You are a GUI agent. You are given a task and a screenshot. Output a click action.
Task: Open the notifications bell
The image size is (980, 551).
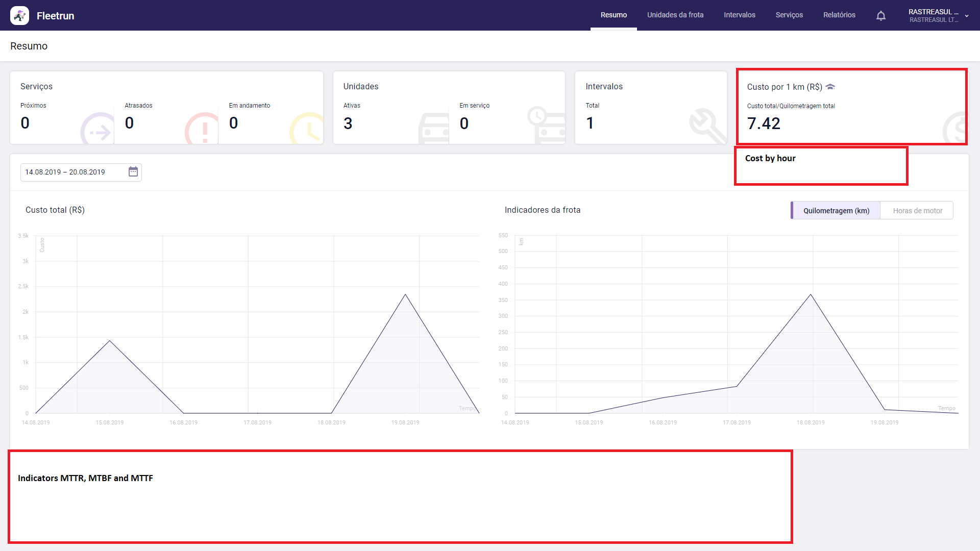(x=880, y=16)
